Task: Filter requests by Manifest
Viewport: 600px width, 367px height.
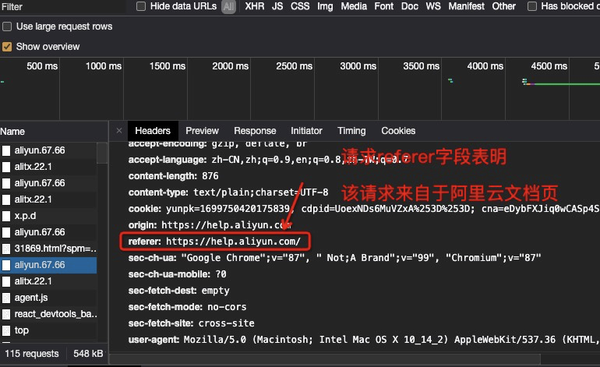Action: (466, 7)
